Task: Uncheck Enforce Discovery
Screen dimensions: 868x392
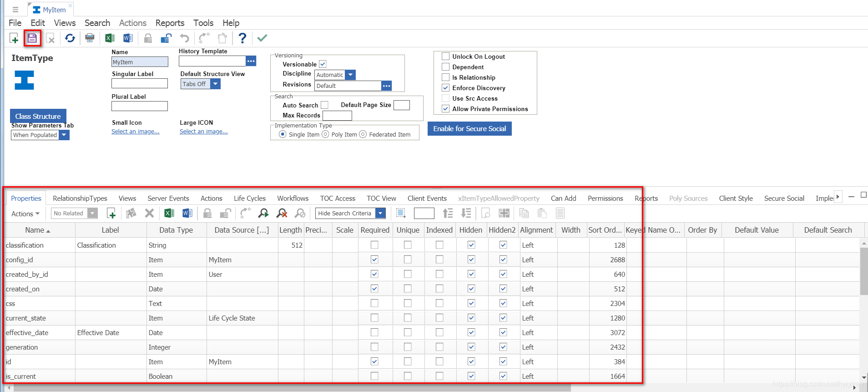Action: (446, 88)
